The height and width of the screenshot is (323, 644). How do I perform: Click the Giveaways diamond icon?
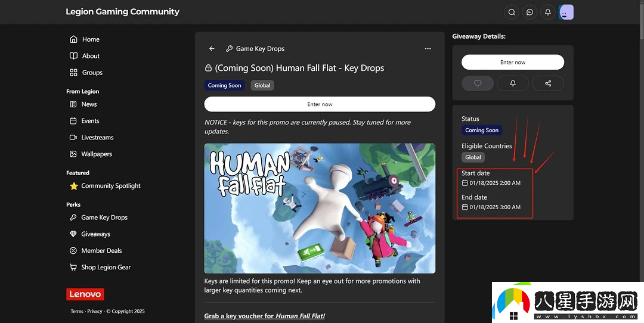[73, 234]
